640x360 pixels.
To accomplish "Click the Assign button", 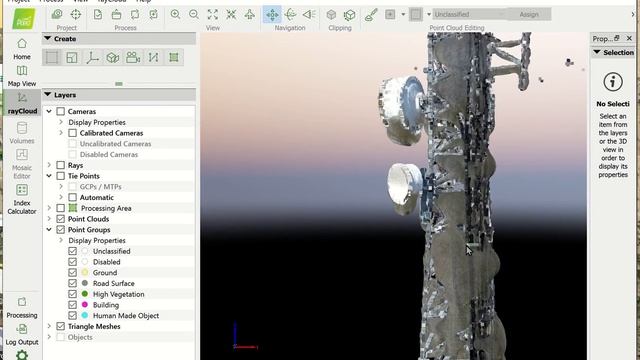I will pyautogui.click(x=529, y=14).
